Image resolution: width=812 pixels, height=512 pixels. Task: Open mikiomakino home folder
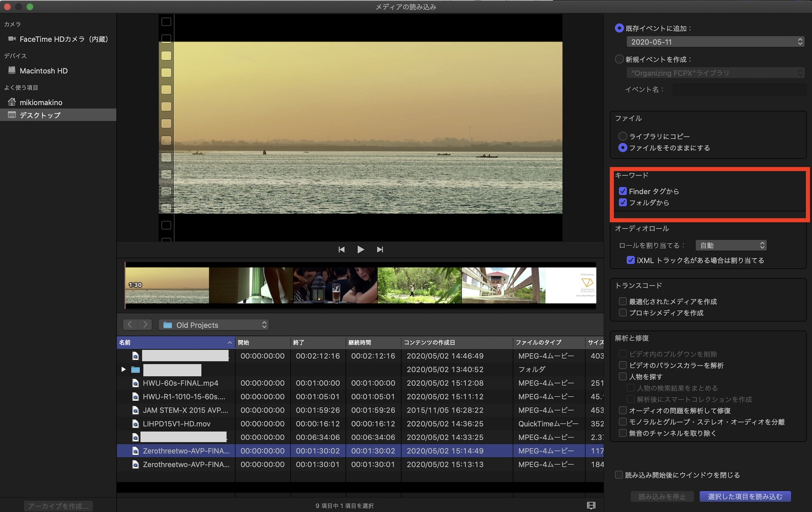[41, 102]
